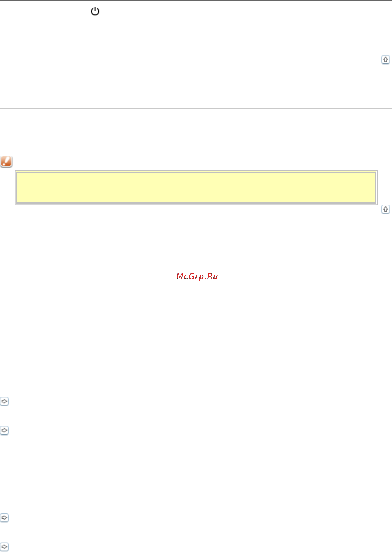Screen dimensions: 392x552
Task: Click the note icon above the yellow box
Action: coord(6,161)
